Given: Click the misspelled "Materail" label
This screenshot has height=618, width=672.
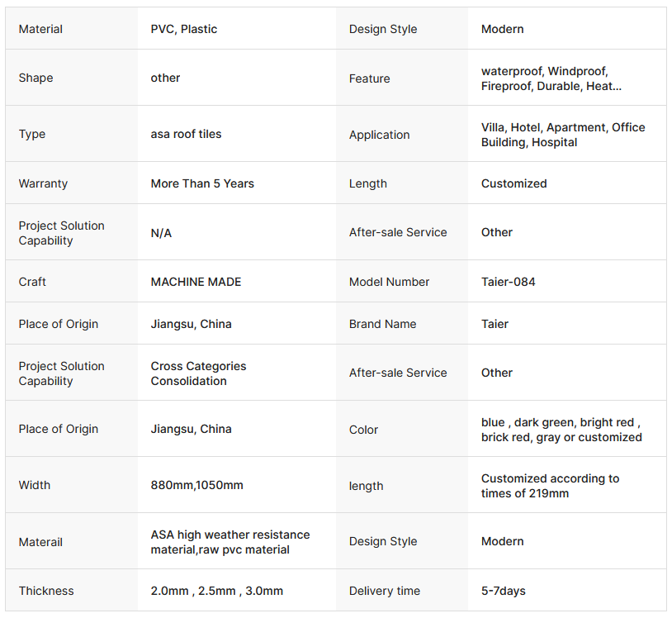Looking at the screenshot, I should coord(40,542).
